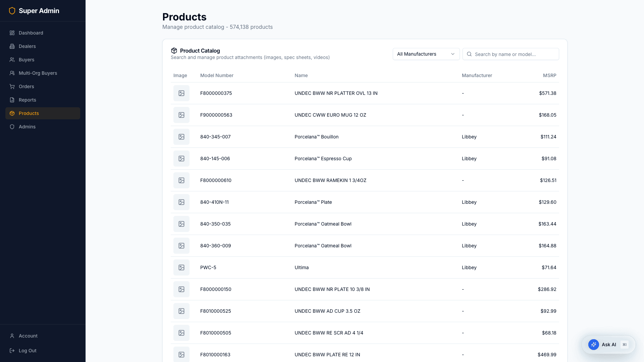Click the Buyers people icon
644x362 pixels.
[x=12, y=60]
